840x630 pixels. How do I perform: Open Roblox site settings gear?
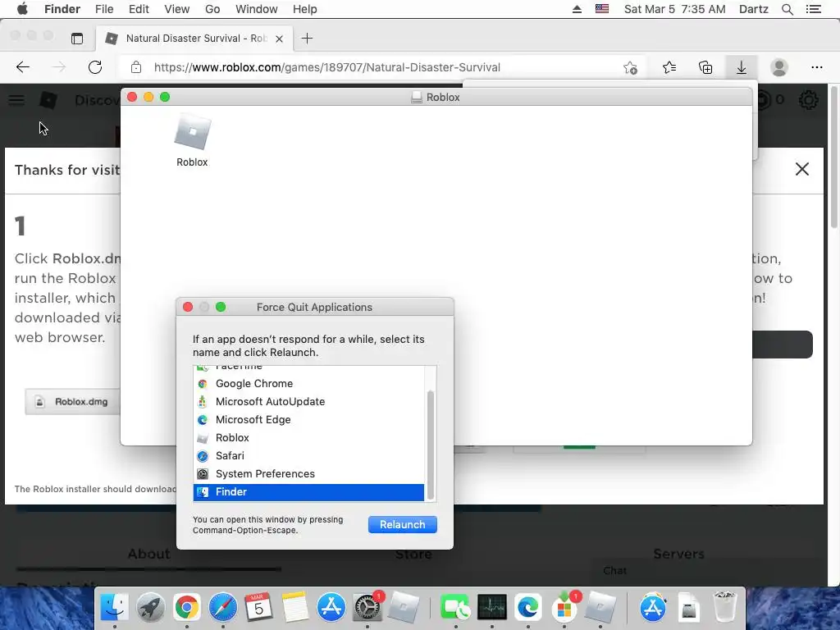[808, 99]
